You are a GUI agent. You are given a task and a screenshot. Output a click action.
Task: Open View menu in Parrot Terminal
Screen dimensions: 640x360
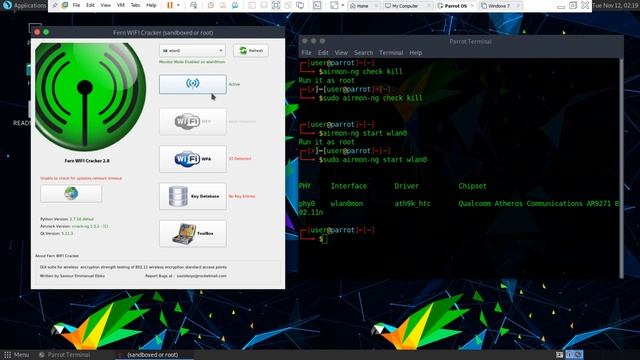coord(341,53)
